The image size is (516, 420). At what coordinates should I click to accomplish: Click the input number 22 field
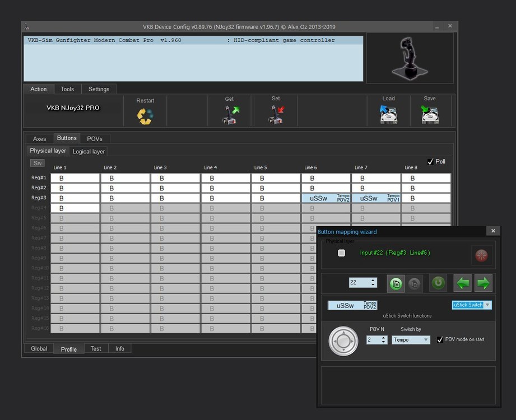359,283
